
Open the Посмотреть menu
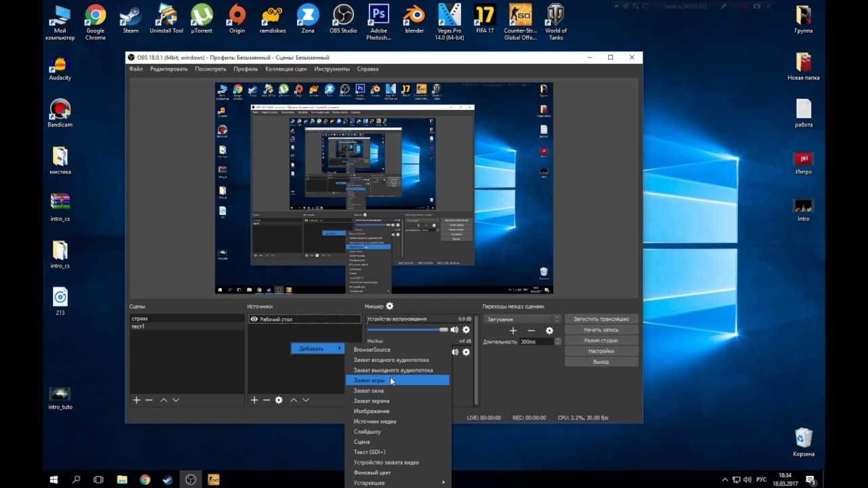click(210, 69)
